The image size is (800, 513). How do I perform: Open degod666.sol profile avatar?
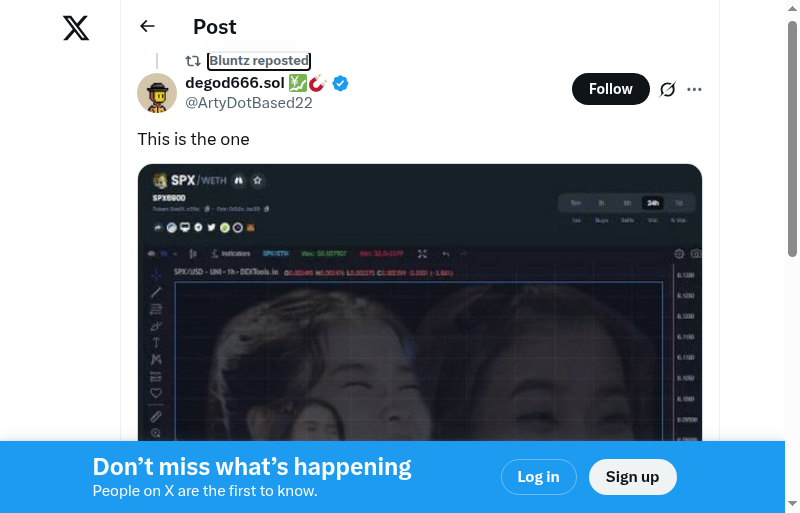(157, 92)
